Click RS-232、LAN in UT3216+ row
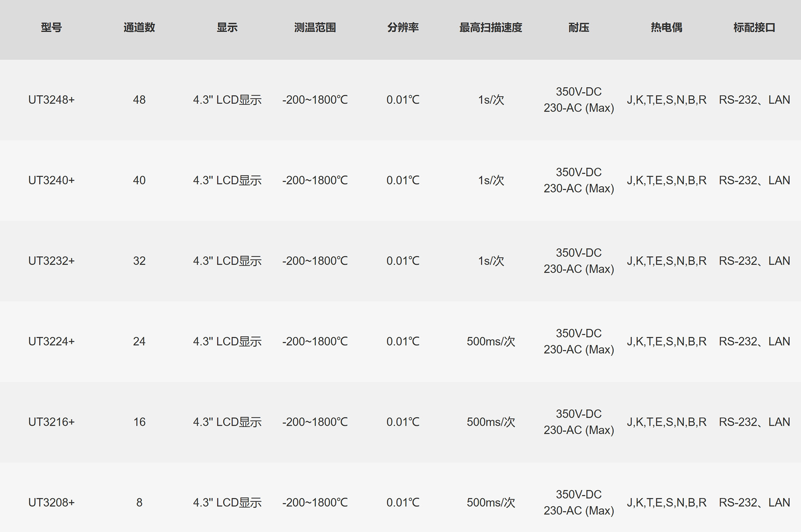Screen dimensions: 801x532 754,422
